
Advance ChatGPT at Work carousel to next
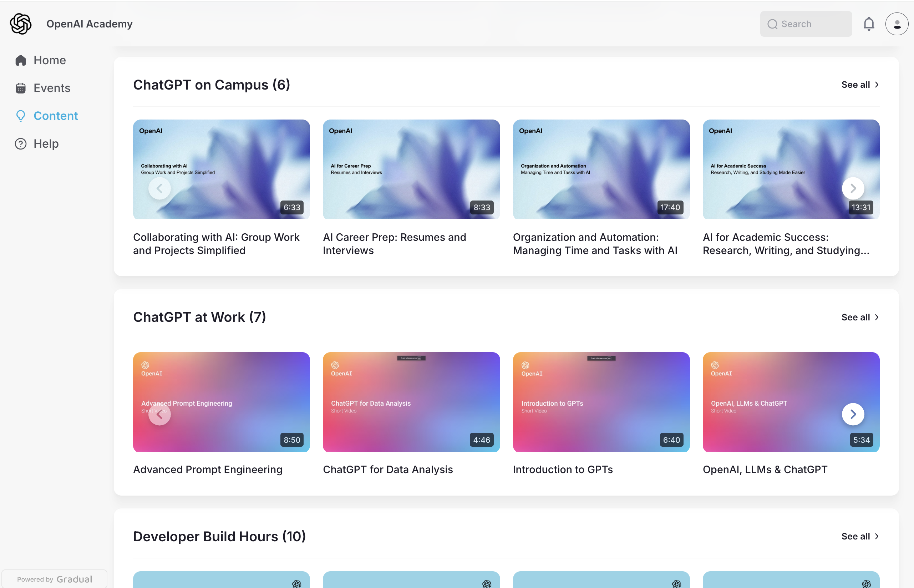click(853, 414)
